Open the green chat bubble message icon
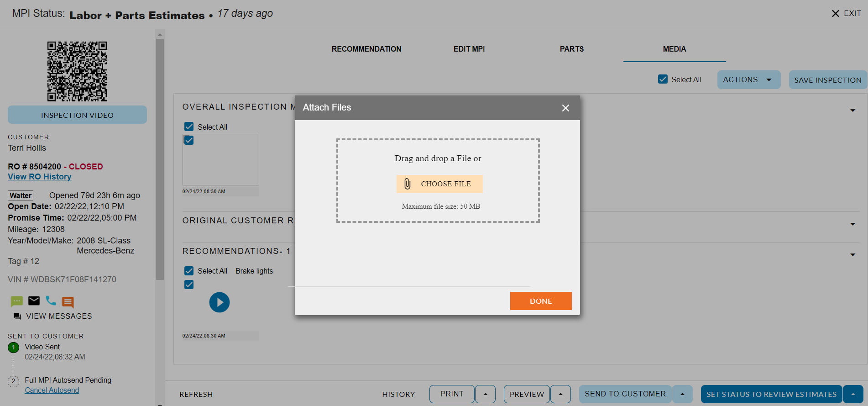The width and height of the screenshot is (868, 406). click(x=17, y=301)
